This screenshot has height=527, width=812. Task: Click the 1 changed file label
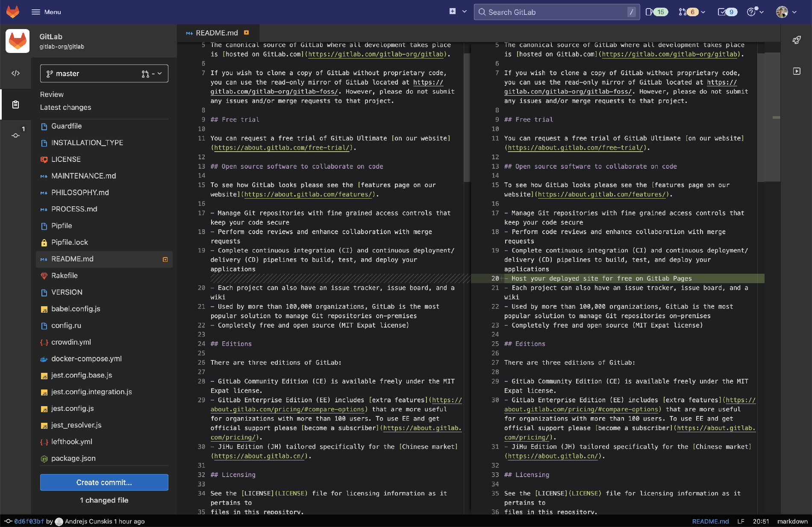104,500
